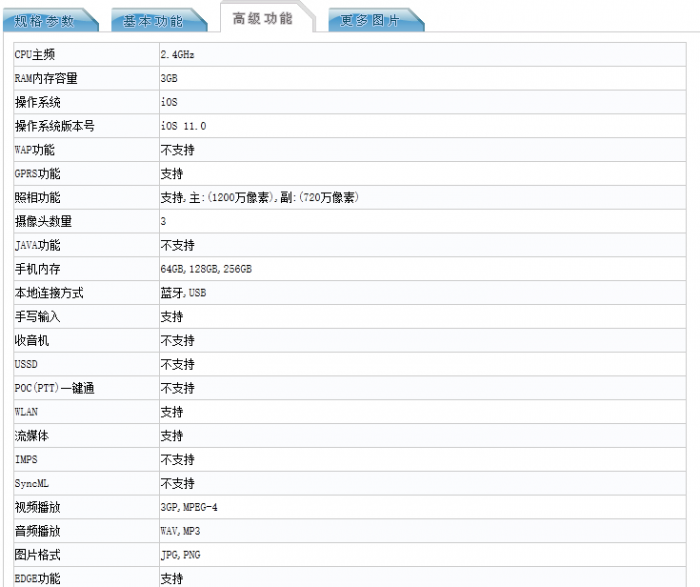Click the 2.4GHz value cell
The height and width of the screenshot is (587, 700).
click(177, 54)
